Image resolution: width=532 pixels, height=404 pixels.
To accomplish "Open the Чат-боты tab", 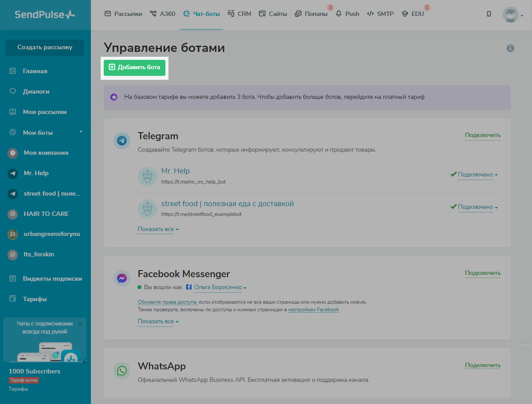I will (x=201, y=14).
